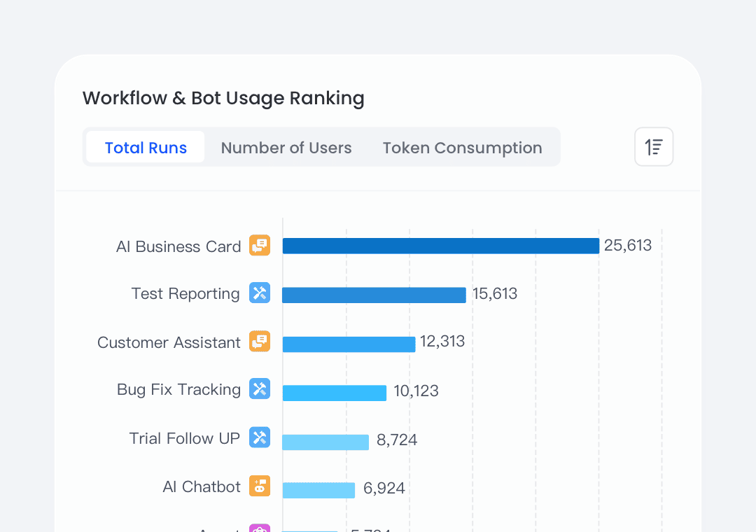Open the Token Consumption tab
756x532 pixels.
coord(462,148)
